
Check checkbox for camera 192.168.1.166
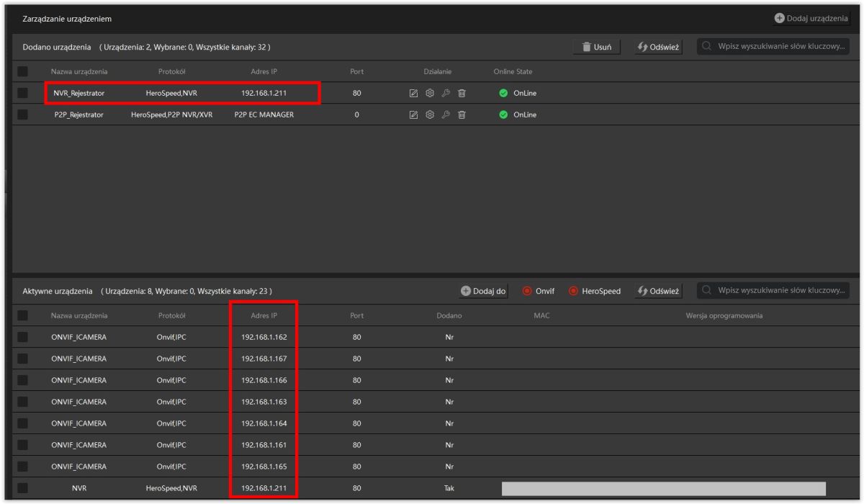point(23,380)
